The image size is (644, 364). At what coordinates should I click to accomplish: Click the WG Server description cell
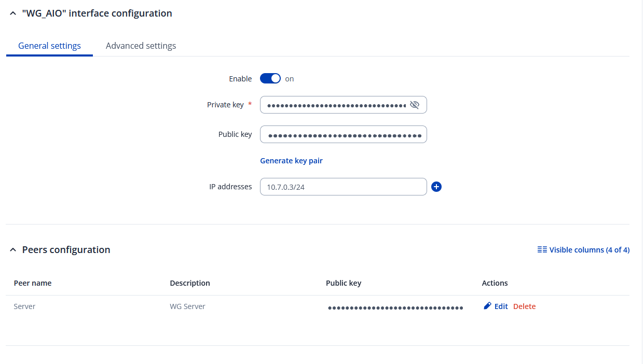188,306
